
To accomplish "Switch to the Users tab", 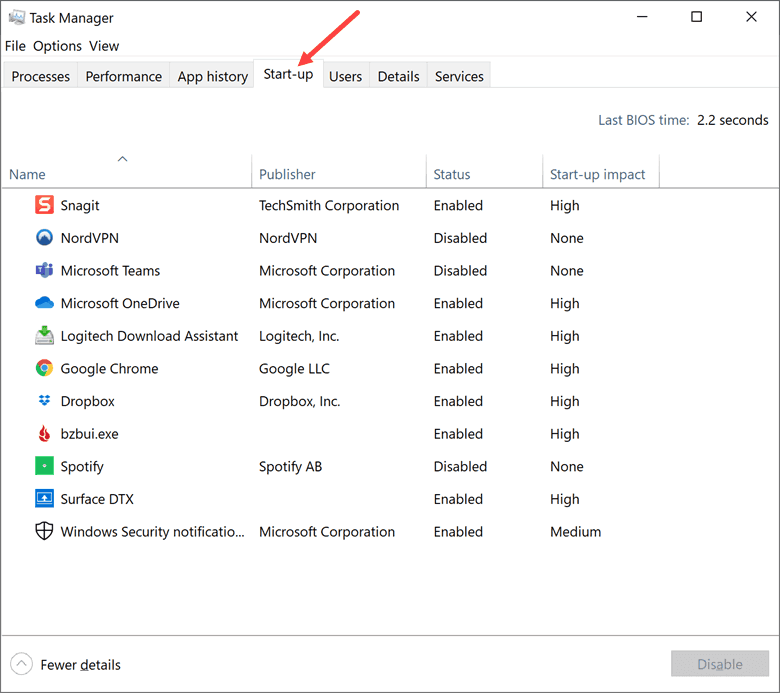I will point(345,76).
